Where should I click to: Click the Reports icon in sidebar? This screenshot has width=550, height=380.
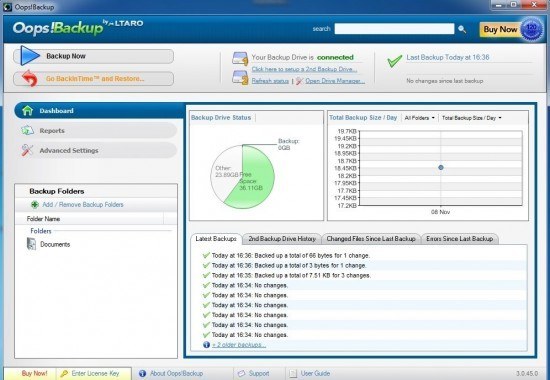27,131
